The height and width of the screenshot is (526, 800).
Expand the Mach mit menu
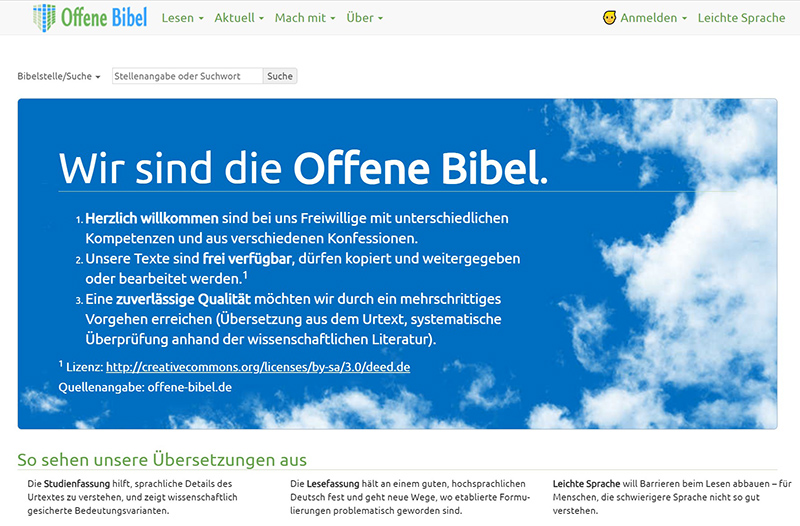(305, 18)
